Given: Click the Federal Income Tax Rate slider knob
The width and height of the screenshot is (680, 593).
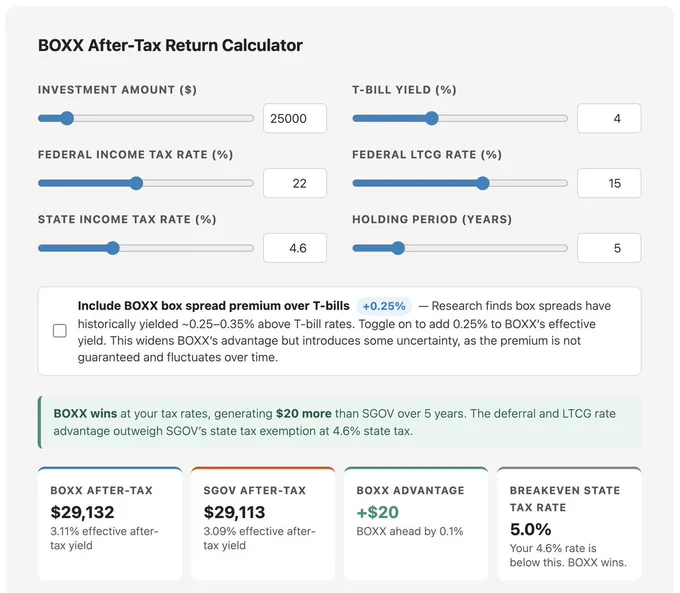Looking at the screenshot, I should click(x=136, y=183).
